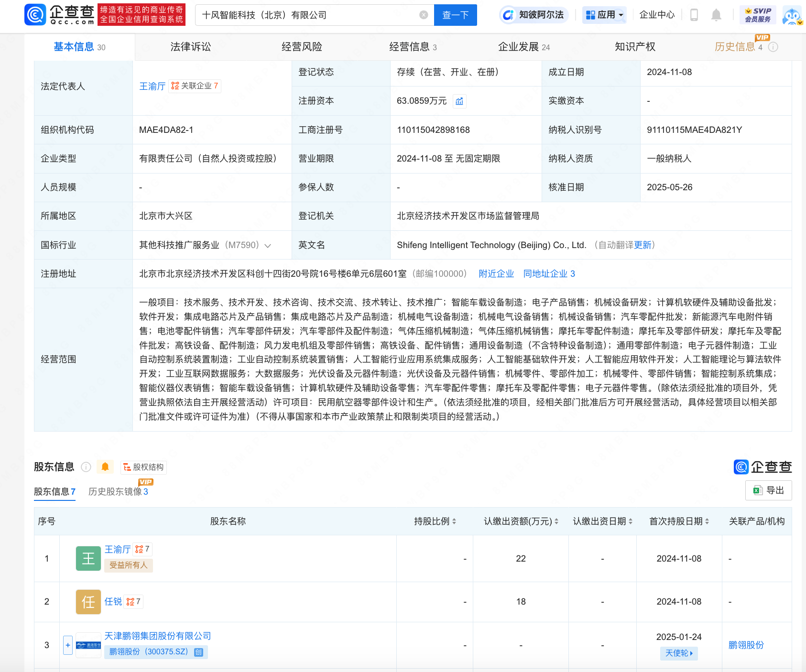Open 天津鹏翎集团股份有限公司 company link

pos(158,636)
